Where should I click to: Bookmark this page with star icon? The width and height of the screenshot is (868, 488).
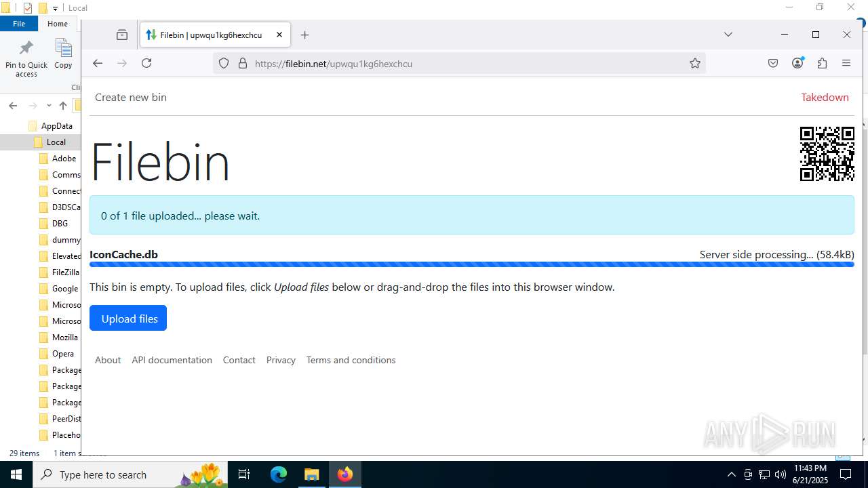coord(695,63)
